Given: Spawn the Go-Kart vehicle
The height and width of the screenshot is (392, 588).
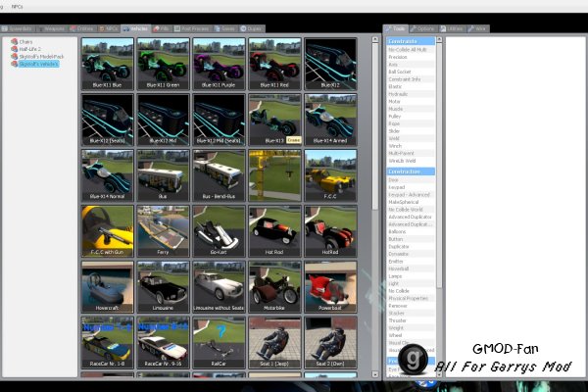Looking at the screenshot, I should pos(219,231).
